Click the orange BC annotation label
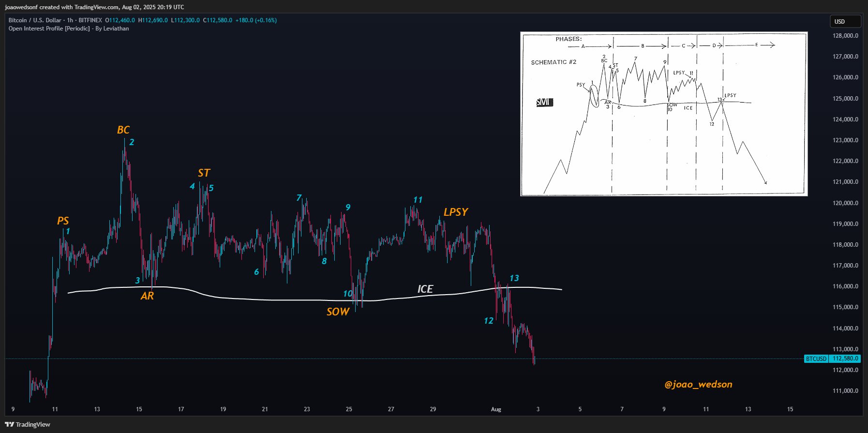Image resolution: width=868 pixels, height=433 pixels. coord(123,130)
